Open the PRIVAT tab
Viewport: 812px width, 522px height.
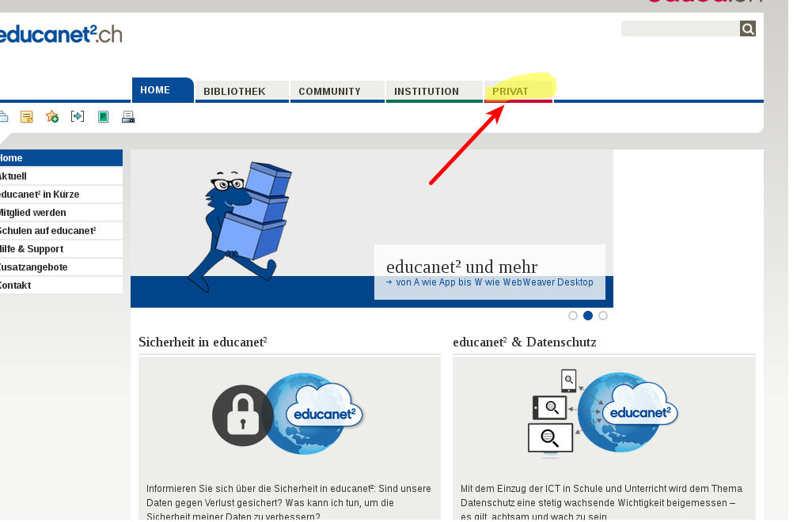point(510,92)
